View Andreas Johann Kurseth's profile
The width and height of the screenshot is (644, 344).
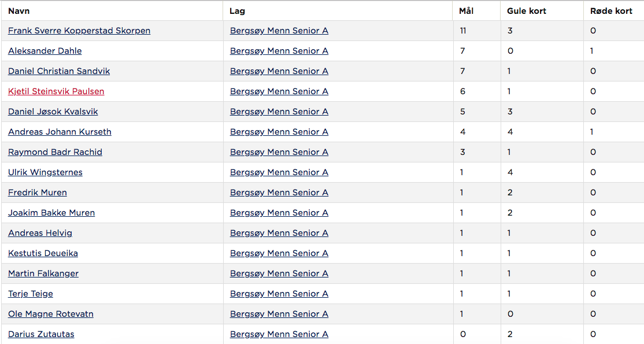click(x=60, y=132)
